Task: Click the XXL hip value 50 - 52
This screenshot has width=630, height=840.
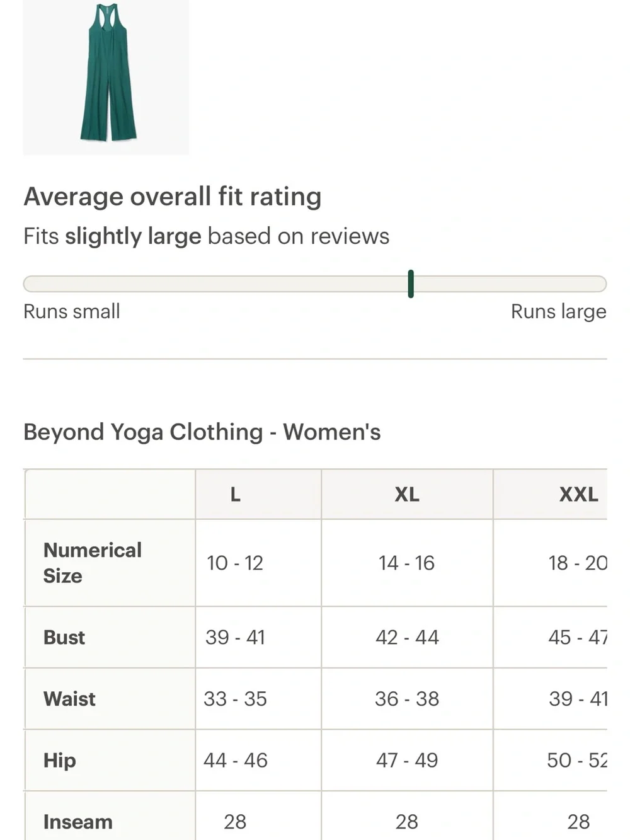Action: point(577,761)
